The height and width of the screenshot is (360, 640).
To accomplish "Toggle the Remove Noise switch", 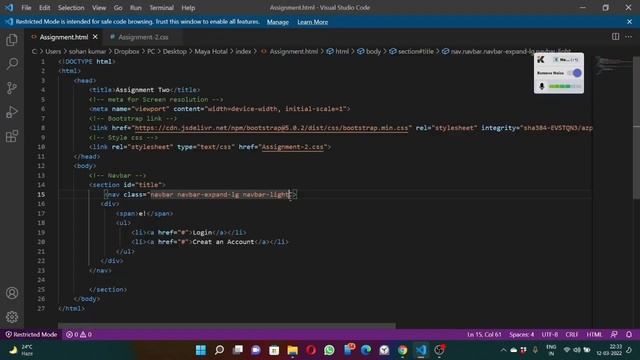I will 574,73.
